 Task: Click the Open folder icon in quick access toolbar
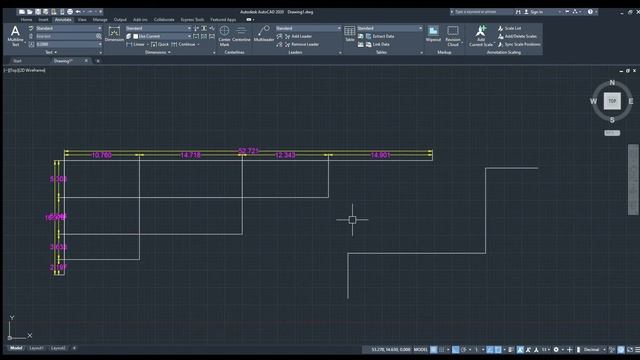click(x=29, y=12)
